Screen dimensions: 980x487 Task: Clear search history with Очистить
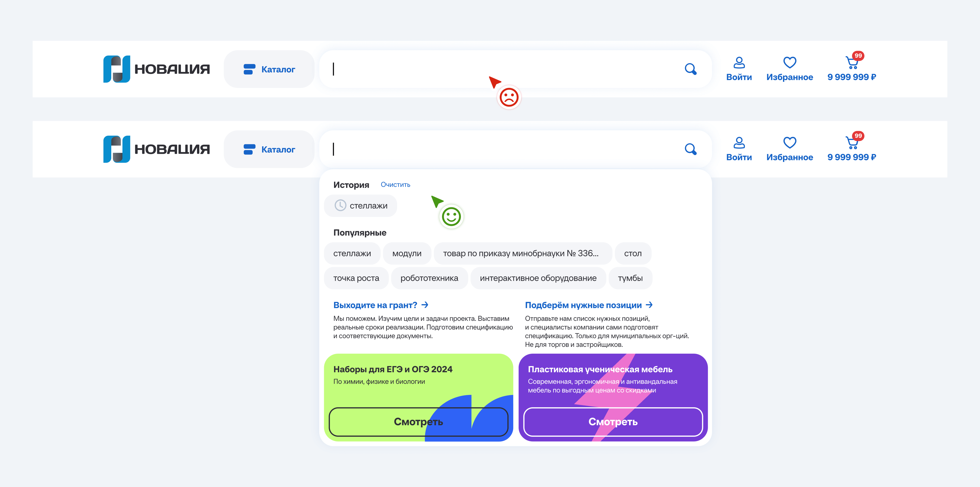395,185
